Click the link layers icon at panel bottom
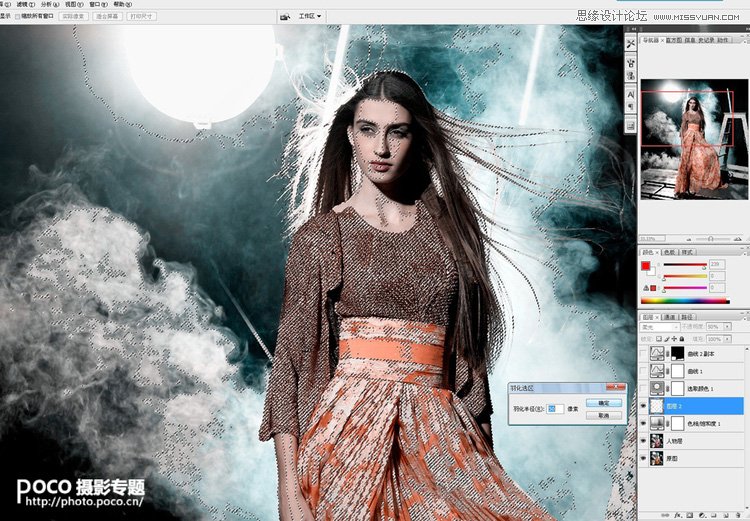Image resolution: width=750 pixels, height=521 pixels. tap(666, 516)
